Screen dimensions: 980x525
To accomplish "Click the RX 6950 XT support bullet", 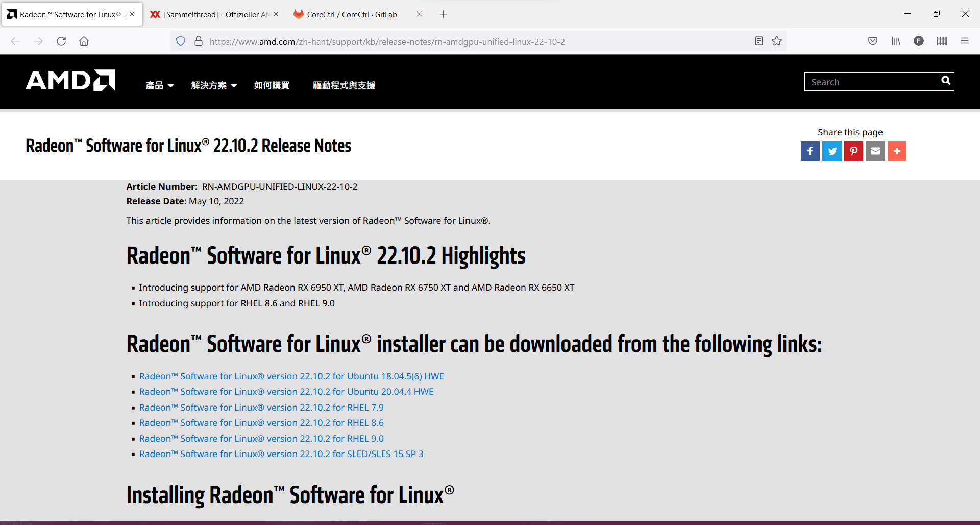I will pyautogui.click(x=357, y=288).
